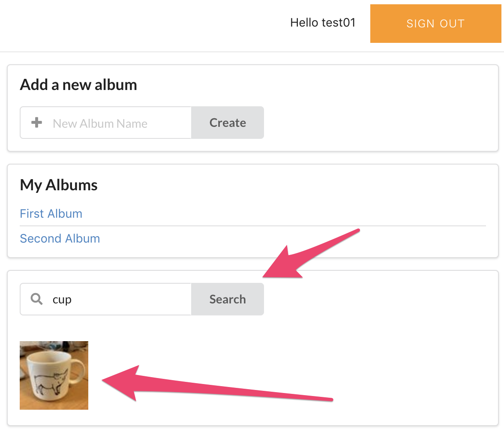
Task: Click the magnifying glass search icon
Action: pyautogui.click(x=37, y=299)
